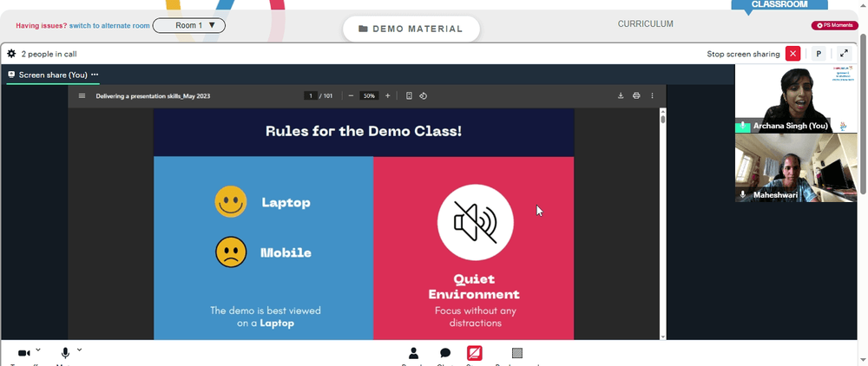Click the sad face Mobile emoji

coord(231,252)
